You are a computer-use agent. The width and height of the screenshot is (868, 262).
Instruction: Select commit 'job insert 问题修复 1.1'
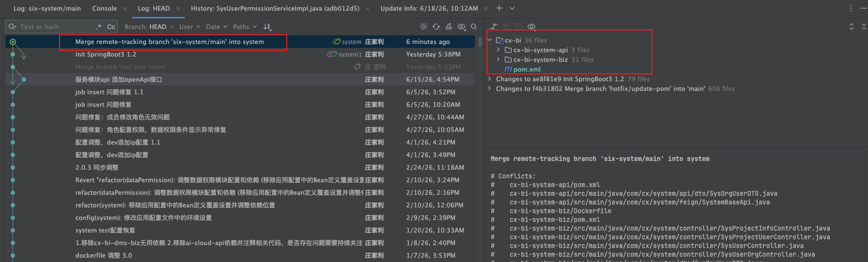(x=109, y=92)
